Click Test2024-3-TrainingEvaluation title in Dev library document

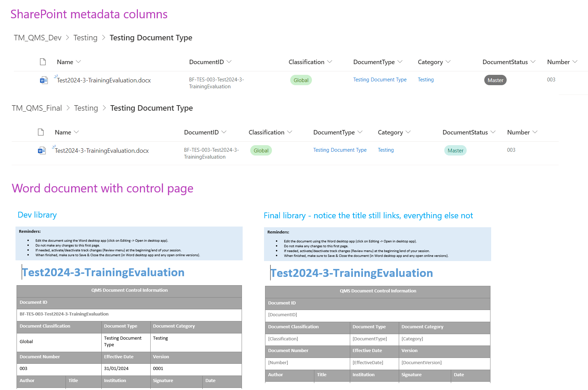[x=103, y=272]
